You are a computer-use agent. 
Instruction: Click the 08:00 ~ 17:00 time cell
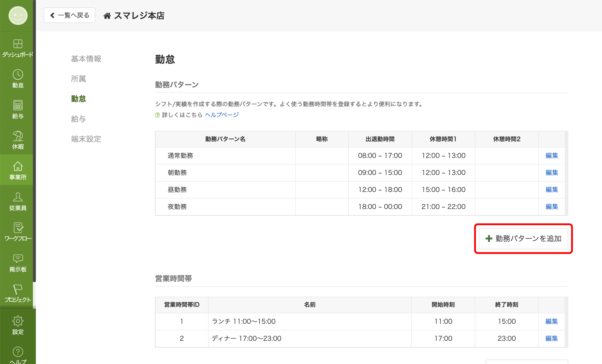click(x=380, y=156)
